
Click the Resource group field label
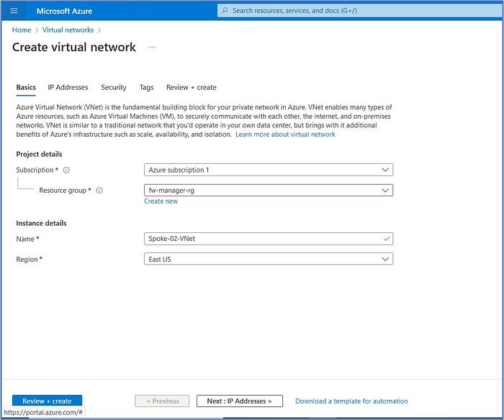point(63,191)
